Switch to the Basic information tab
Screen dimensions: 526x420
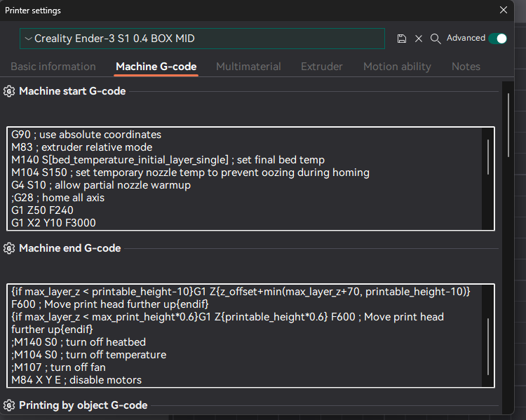(x=53, y=67)
